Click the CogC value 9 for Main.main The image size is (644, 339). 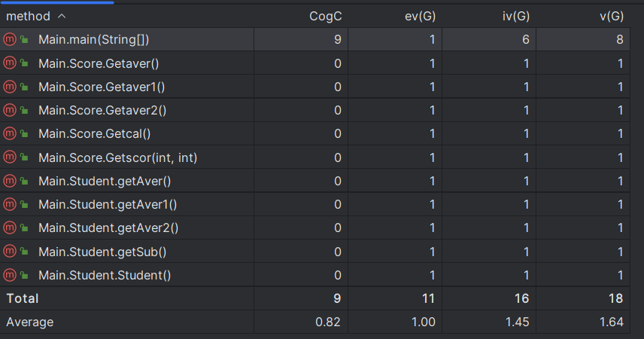coord(338,39)
